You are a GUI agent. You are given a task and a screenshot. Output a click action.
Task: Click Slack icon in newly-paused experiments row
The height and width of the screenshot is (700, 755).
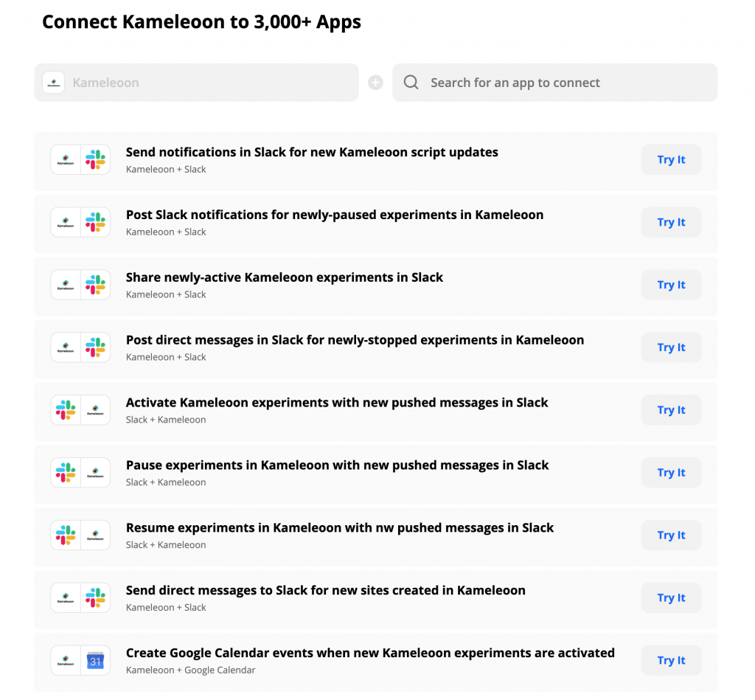[x=95, y=222]
